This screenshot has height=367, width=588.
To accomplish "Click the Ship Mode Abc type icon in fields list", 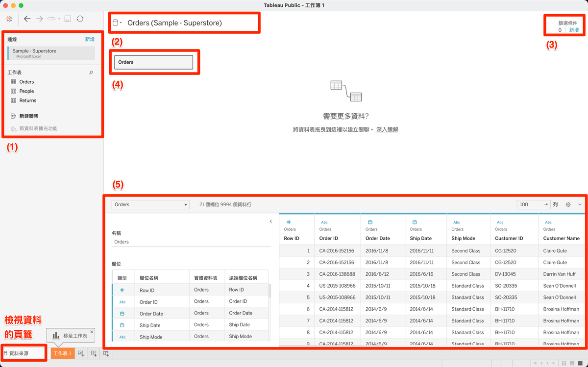I will click(122, 337).
